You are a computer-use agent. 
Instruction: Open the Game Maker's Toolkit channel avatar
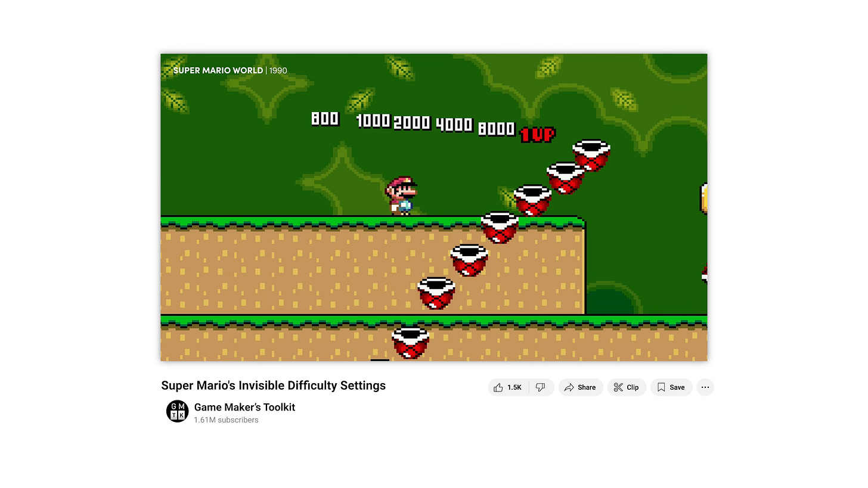coord(177,411)
